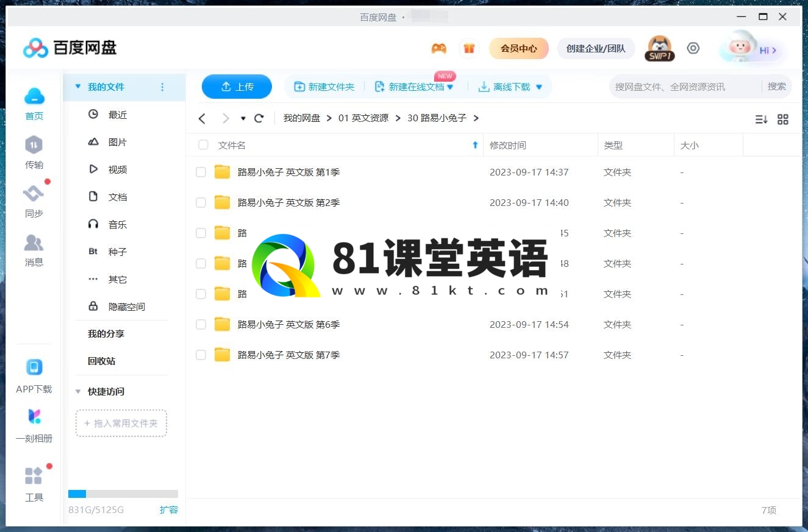
Task: Open the 新建在线文档 dropdown arrow
Action: 450,87
